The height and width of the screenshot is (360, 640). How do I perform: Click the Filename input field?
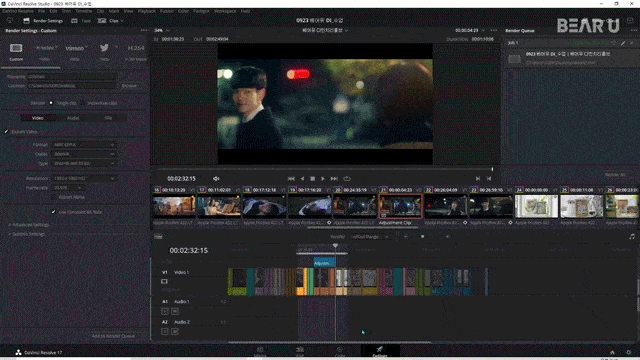(72, 76)
